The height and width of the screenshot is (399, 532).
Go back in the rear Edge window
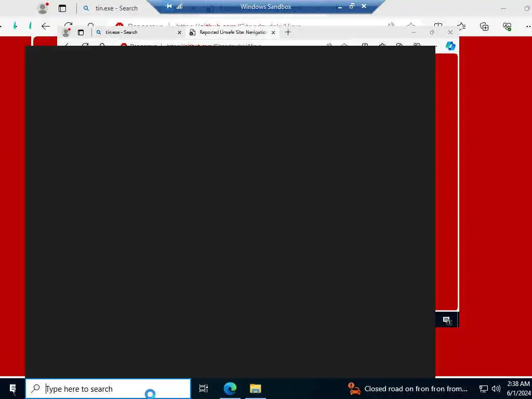(46, 26)
